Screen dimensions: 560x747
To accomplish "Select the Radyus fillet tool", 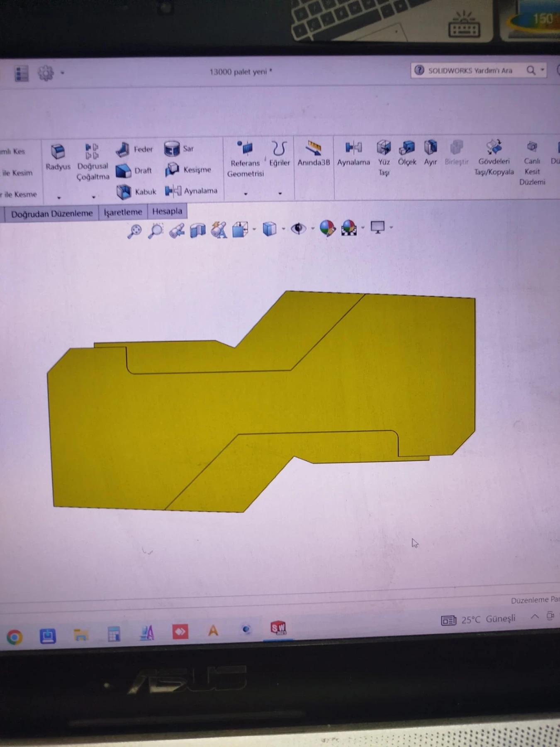I will pos(58,156).
